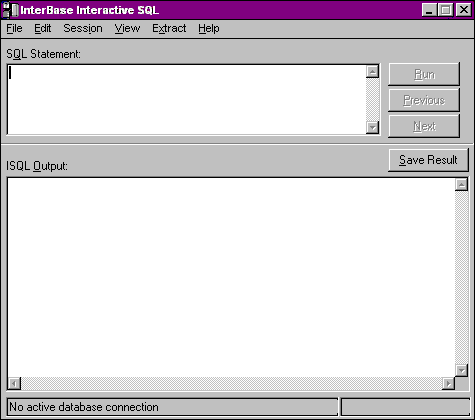This screenshot has width=475, height=420.
Task: Open the File menu
Action: point(14,28)
